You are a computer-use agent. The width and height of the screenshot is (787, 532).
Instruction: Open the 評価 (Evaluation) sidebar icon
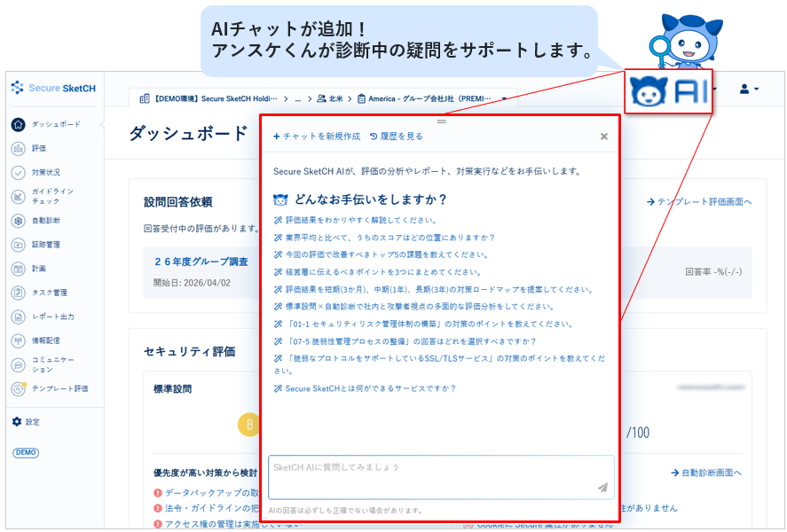tap(19, 148)
